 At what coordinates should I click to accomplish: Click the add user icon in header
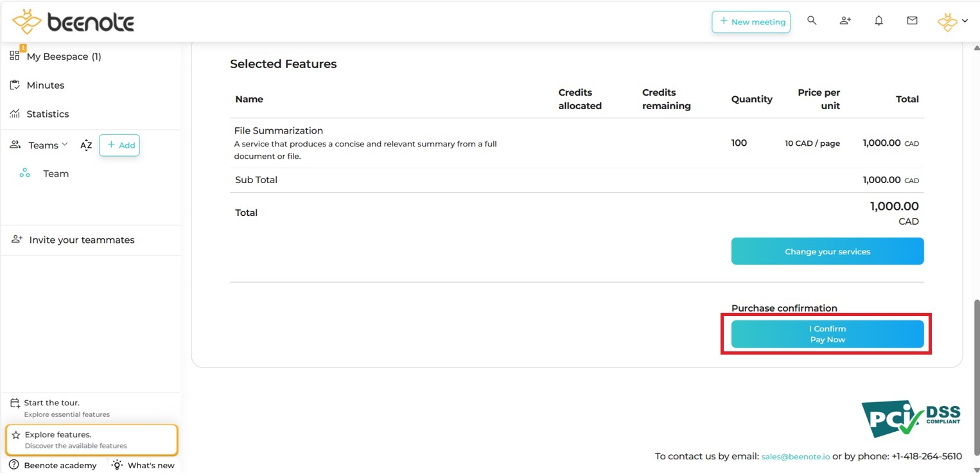coord(845,21)
